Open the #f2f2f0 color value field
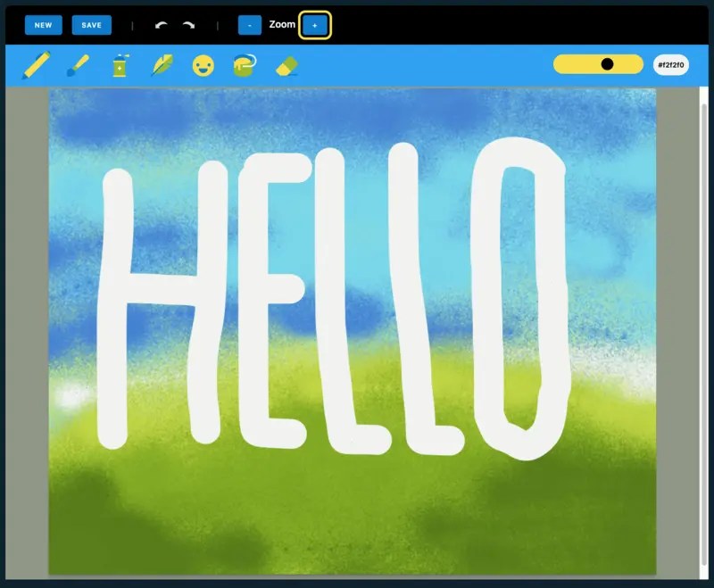 click(x=669, y=64)
